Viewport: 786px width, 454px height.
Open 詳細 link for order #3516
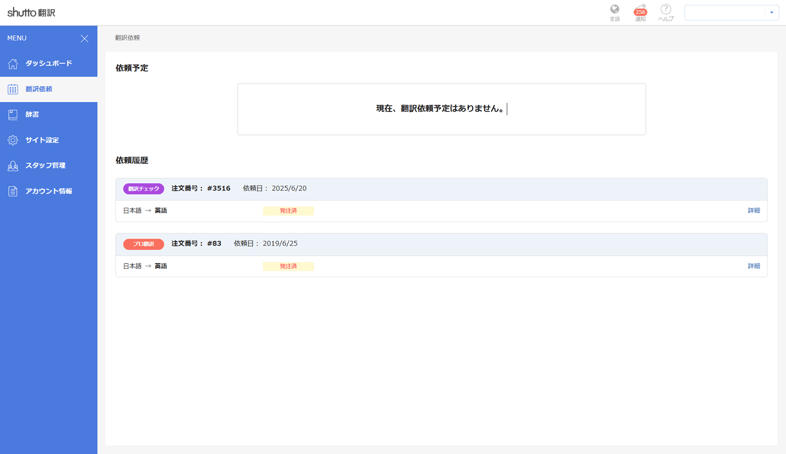(753, 210)
